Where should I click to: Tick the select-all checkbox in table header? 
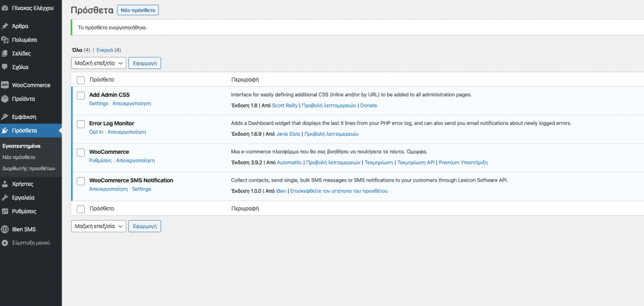(x=81, y=80)
